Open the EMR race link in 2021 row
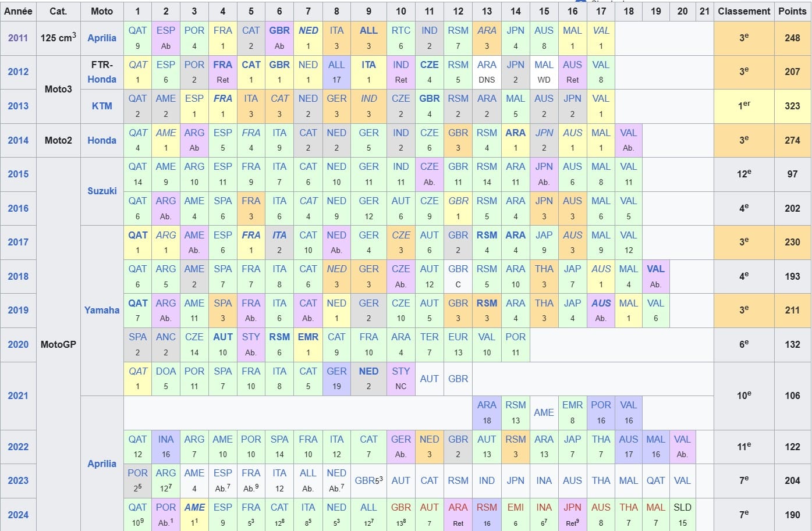 point(572,405)
